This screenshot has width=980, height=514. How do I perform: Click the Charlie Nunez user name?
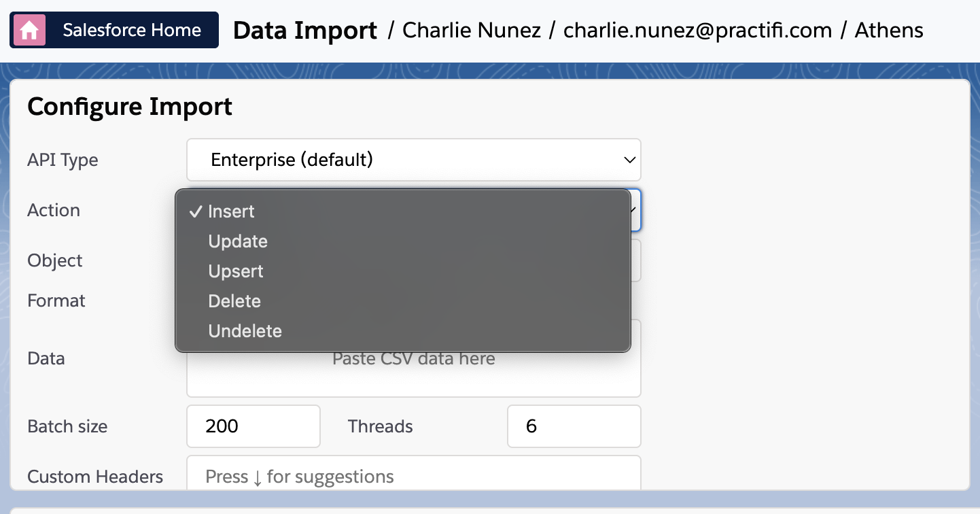(472, 31)
